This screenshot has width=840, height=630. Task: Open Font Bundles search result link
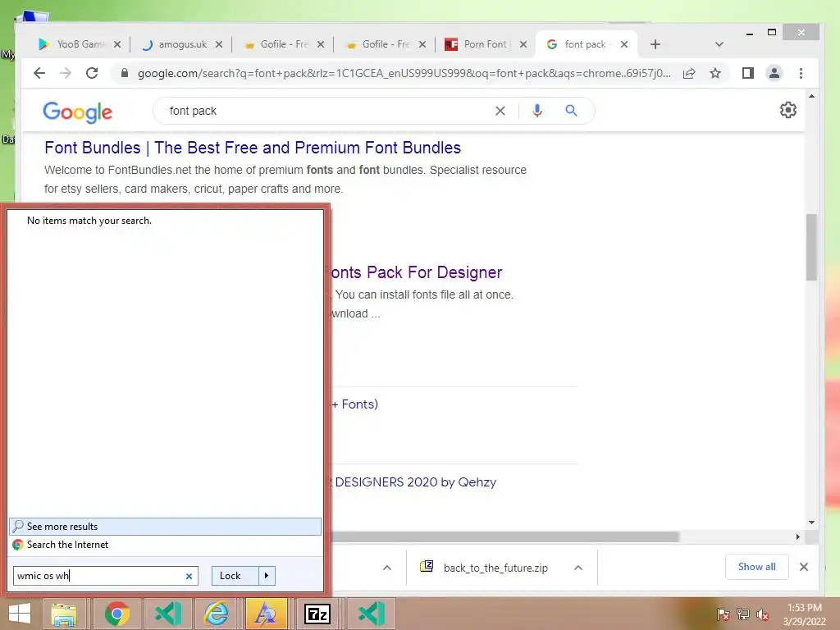[253, 148]
